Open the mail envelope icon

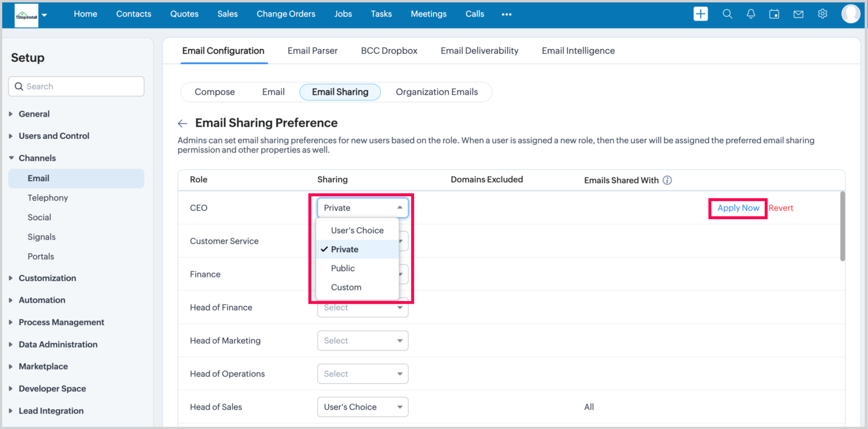click(798, 14)
